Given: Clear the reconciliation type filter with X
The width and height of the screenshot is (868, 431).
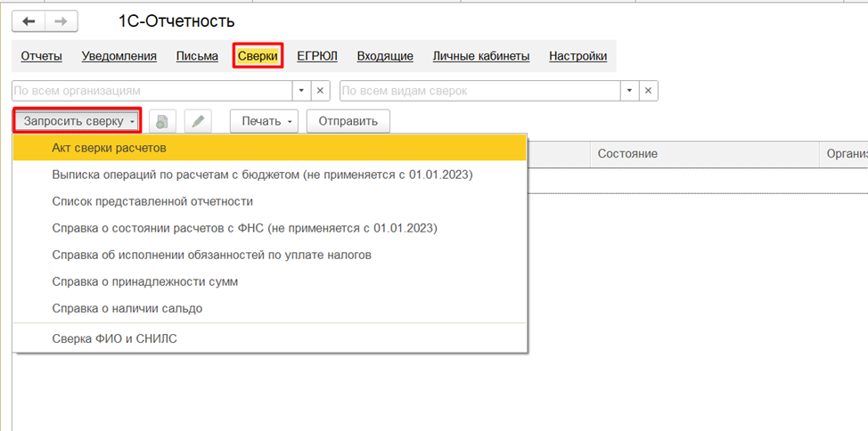Looking at the screenshot, I should click(648, 91).
